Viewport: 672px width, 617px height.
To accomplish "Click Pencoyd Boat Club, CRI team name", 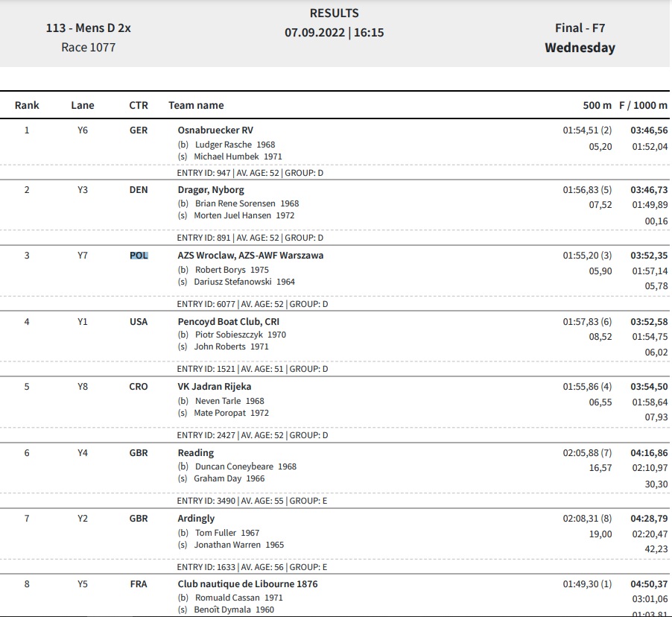I will click(229, 322).
